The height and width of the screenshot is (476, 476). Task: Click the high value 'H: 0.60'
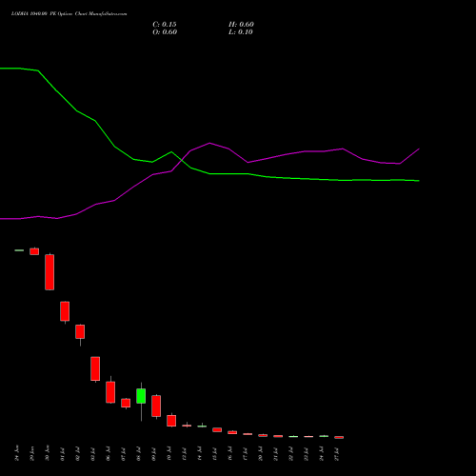(241, 25)
